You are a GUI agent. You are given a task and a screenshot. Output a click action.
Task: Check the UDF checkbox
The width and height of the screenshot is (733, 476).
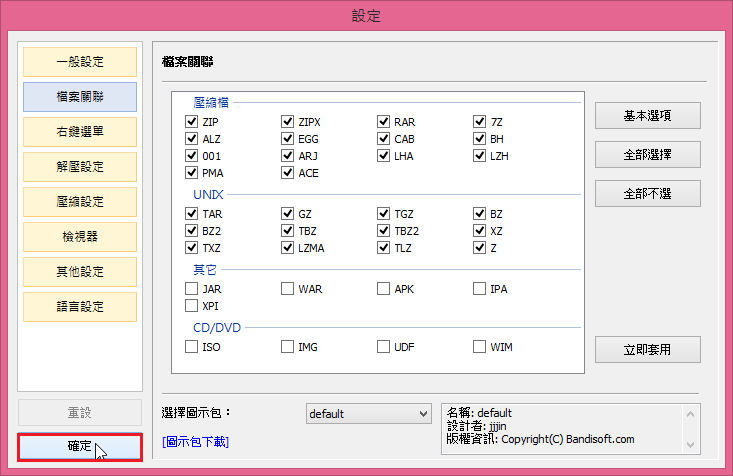[383, 346]
